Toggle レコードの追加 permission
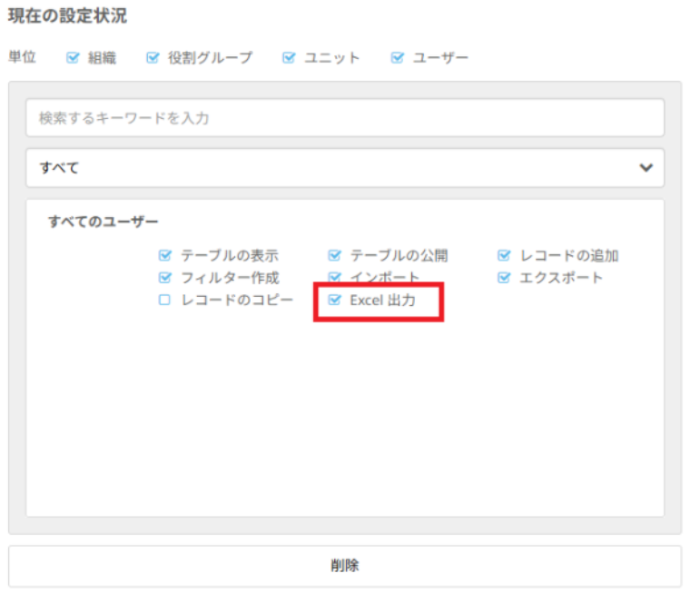 (504, 255)
